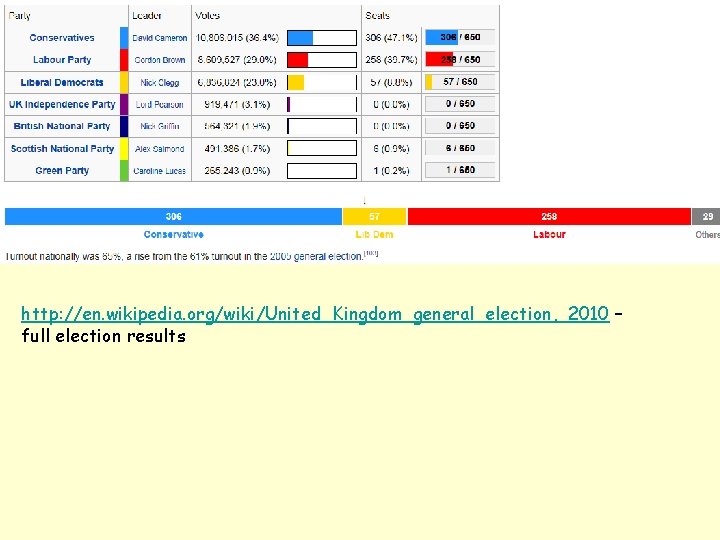Click the blue 306 Conservative seat segment
This screenshot has height=540, width=720.
pyautogui.click(x=174, y=216)
